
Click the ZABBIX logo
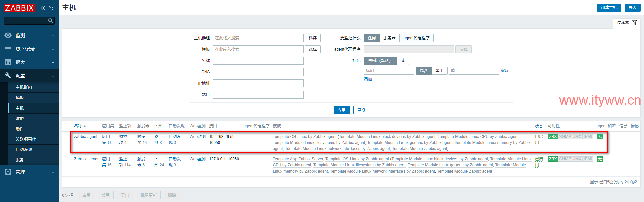click(19, 8)
